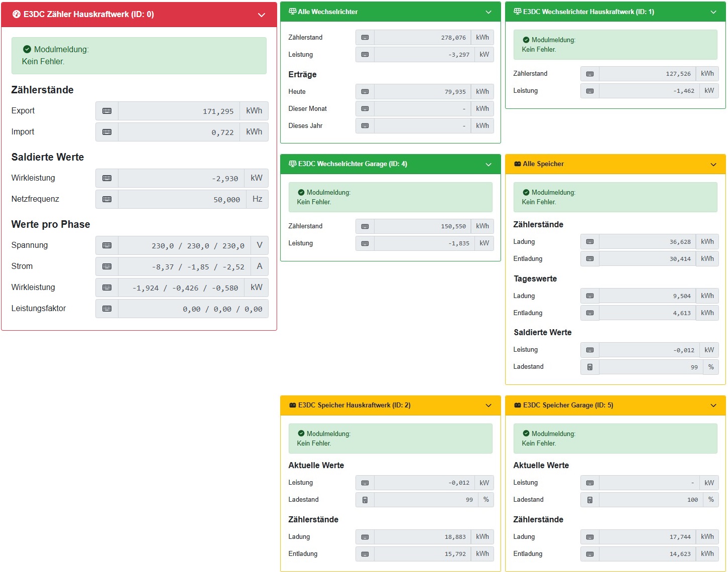Collapse the Wechselrichter Hauskraftwerk (ID: 1) card
The image size is (728, 572).
713,12
